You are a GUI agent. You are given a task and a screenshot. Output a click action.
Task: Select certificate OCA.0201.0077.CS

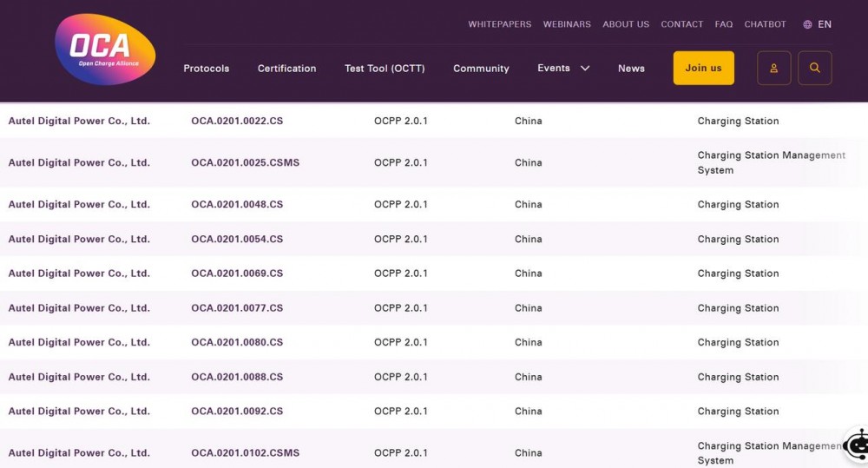237,308
